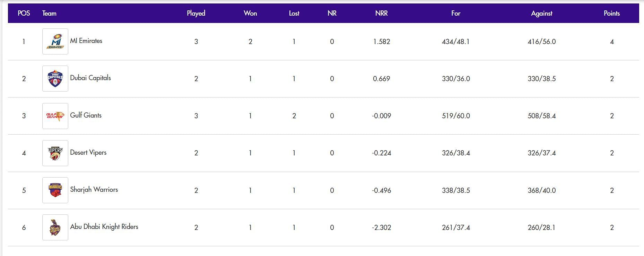Screen dimensions: 644x256
Task: Open the Dubai Capitals team name link
Action: point(90,78)
